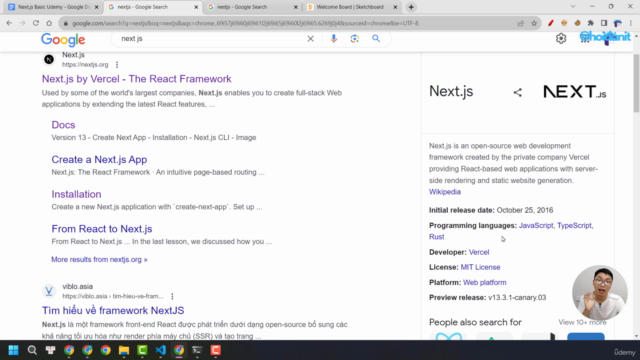
Task: Click the page vertical scrollbar thumb
Action: (x=636, y=84)
